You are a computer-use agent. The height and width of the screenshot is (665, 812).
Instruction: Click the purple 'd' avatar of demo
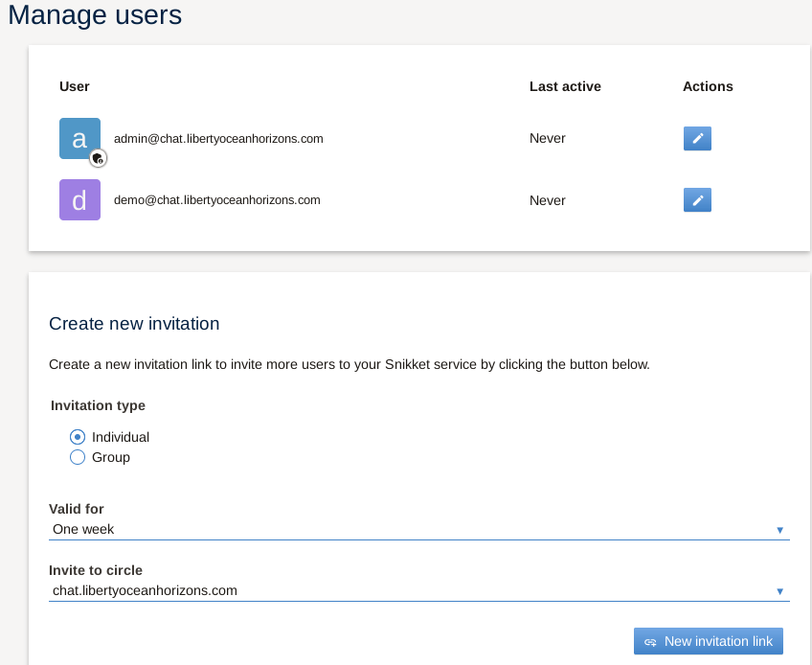pos(79,200)
